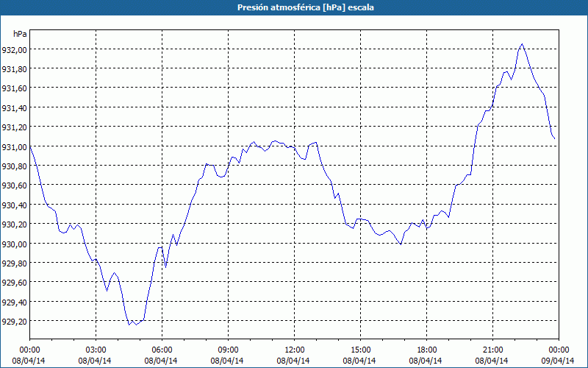588x368 pixels.
Task: Select the 931,00 y-axis value
Action: pyautogui.click(x=14, y=146)
